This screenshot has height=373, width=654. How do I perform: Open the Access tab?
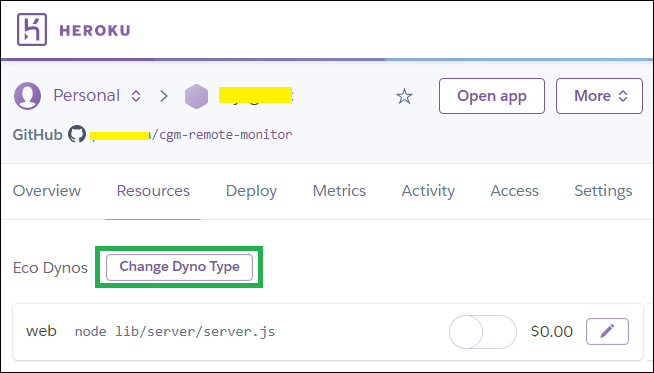tap(514, 191)
